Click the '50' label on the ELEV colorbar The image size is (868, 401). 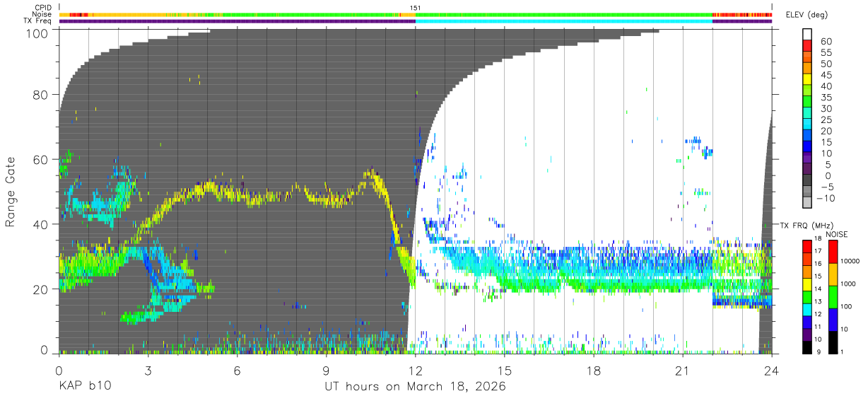tap(826, 64)
